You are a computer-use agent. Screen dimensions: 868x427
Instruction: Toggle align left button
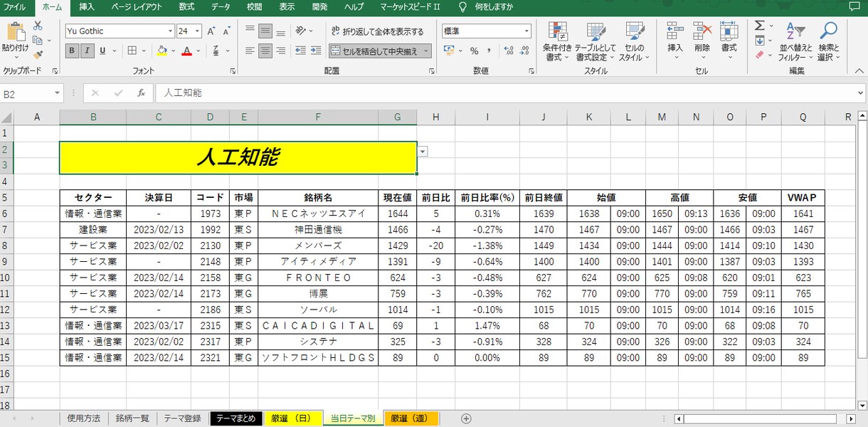[x=250, y=51]
